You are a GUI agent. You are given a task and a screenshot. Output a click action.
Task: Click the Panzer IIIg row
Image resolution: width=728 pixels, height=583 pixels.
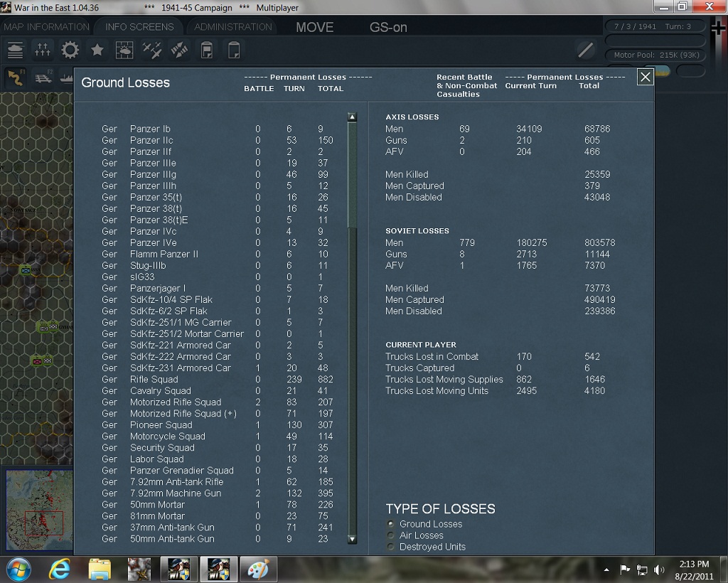(x=218, y=174)
